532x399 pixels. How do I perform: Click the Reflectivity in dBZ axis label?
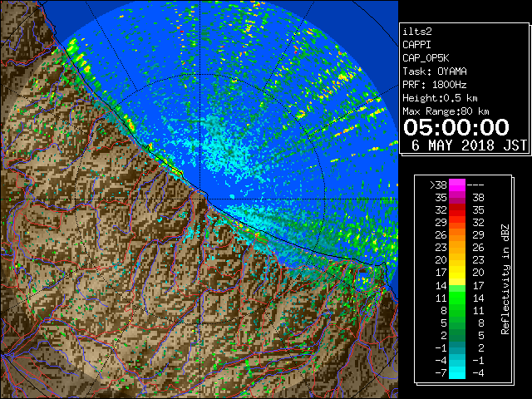pos(505,279)
